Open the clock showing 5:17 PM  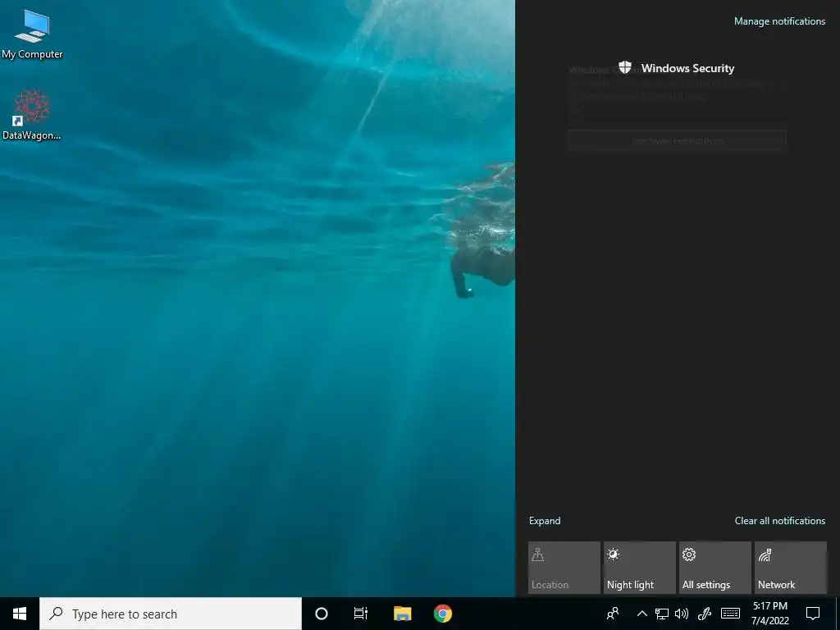[x=770, y=614]
